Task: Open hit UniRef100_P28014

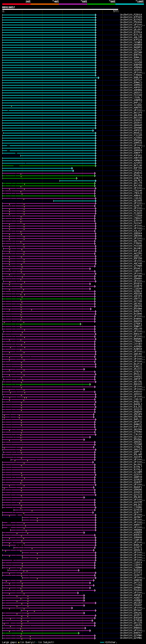Action: 131,15
